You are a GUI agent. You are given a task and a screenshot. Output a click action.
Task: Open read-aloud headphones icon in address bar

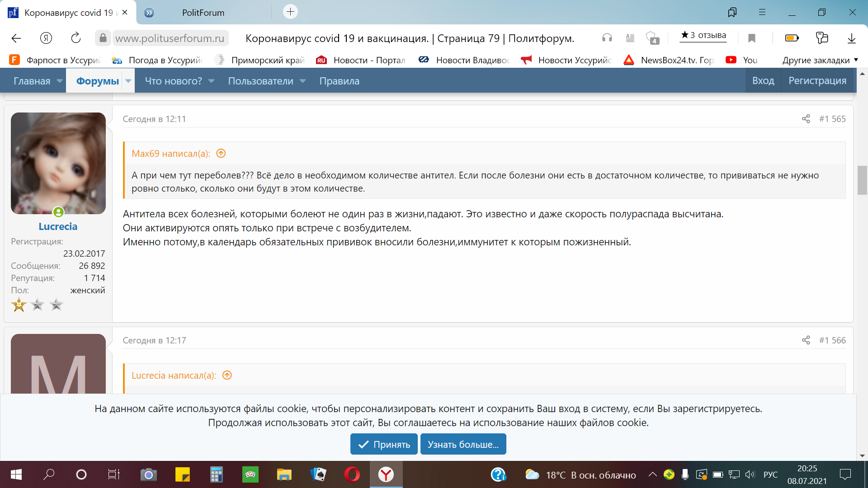click(x=607, y=38)
